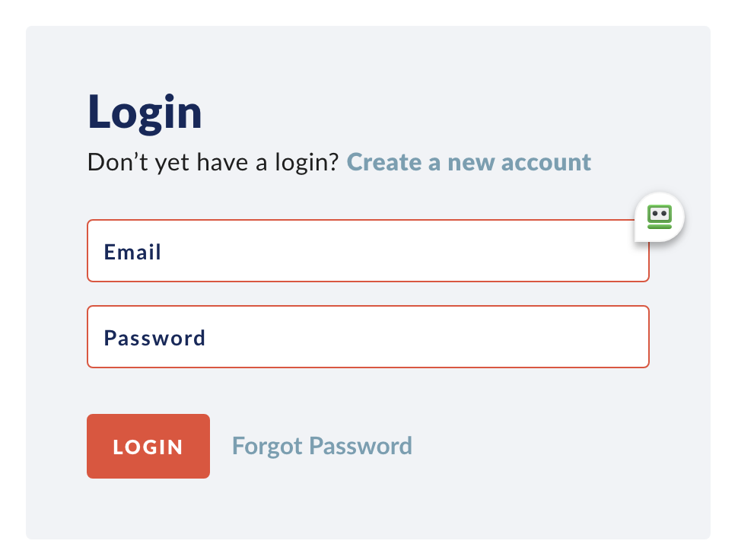This screenshot has width=738, height=560.
Task: Click the Login heading text
Action: [145, 111]
